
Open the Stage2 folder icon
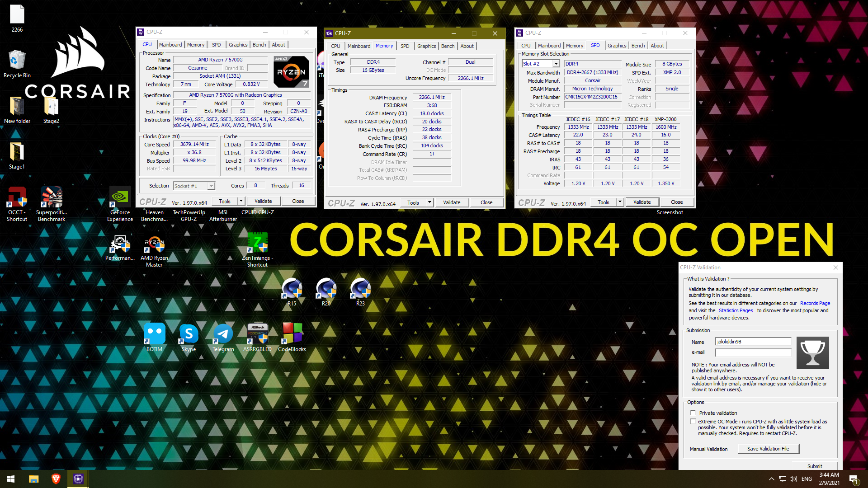click(51, 109)
